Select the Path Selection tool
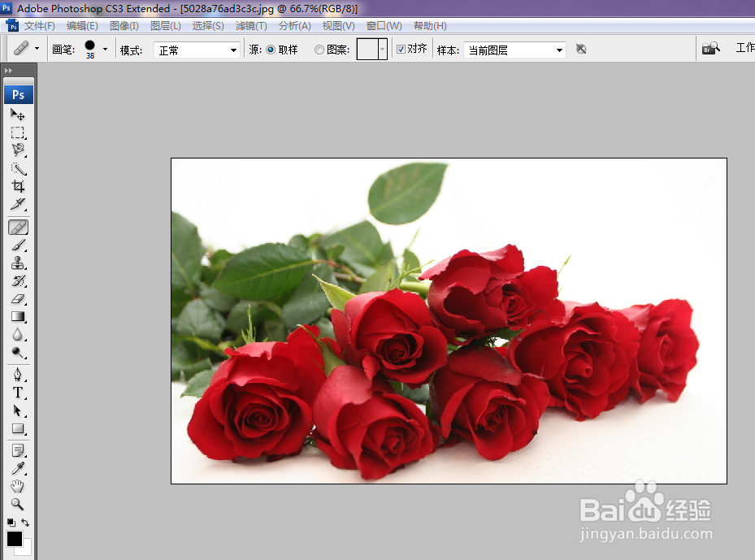Image resolution: width=755 pixels, height=560 pixels. click(18, 410)
